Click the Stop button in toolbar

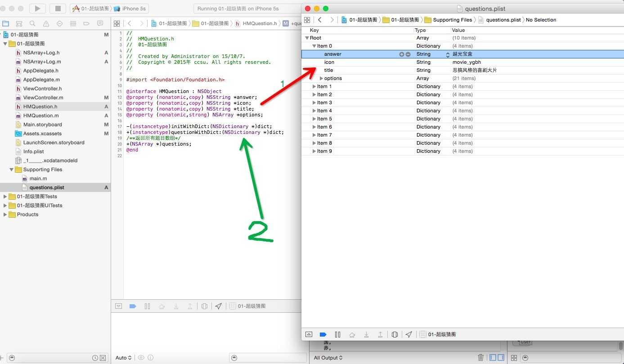coord(58,8)
